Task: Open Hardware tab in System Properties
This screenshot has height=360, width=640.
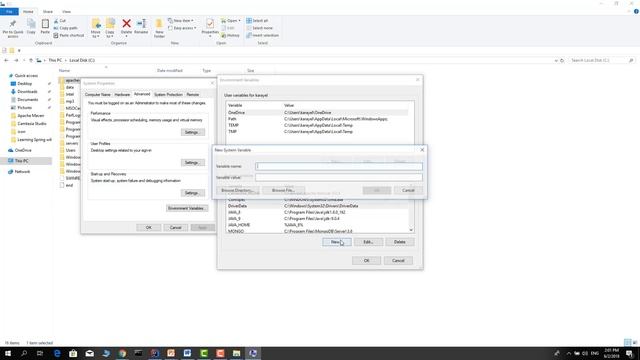Action: point(122,95)
